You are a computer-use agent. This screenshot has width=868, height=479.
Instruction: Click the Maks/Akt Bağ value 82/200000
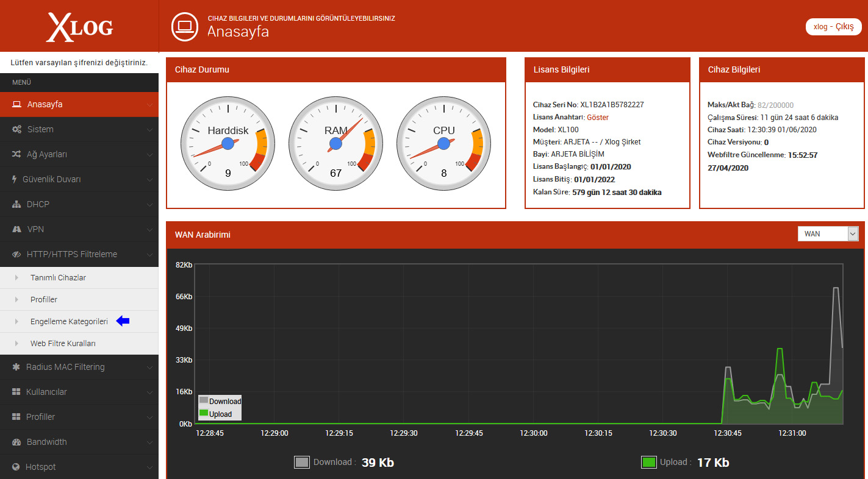pos(776,105)
